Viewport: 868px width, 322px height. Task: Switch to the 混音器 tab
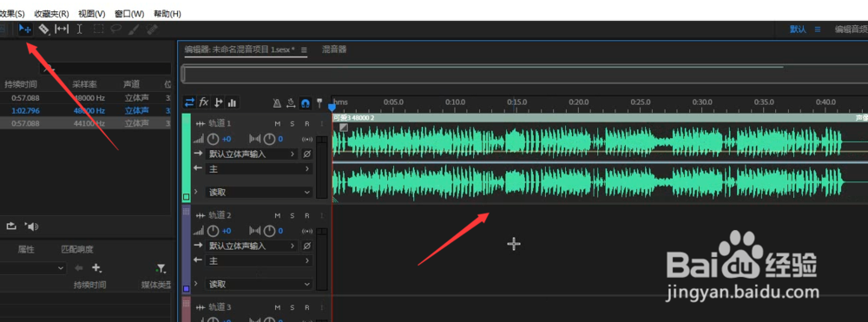click(x=334, y=49)
